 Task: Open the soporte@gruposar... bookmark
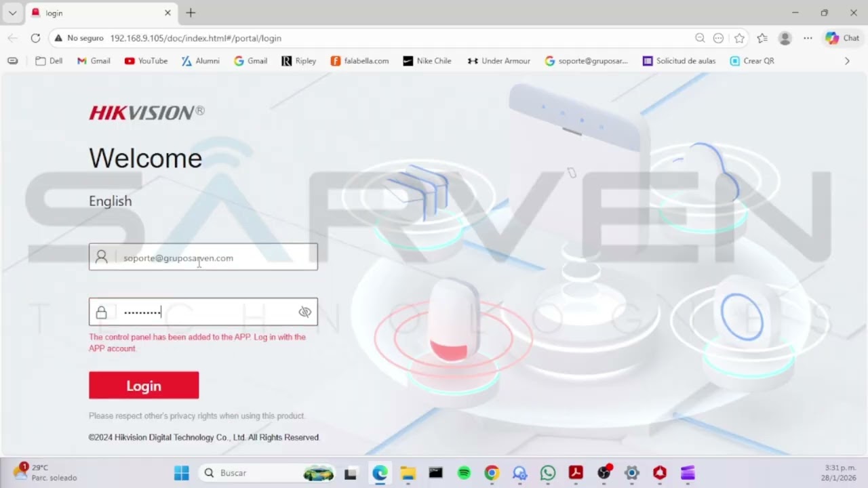pyautogui.click(x=587, y=60)
